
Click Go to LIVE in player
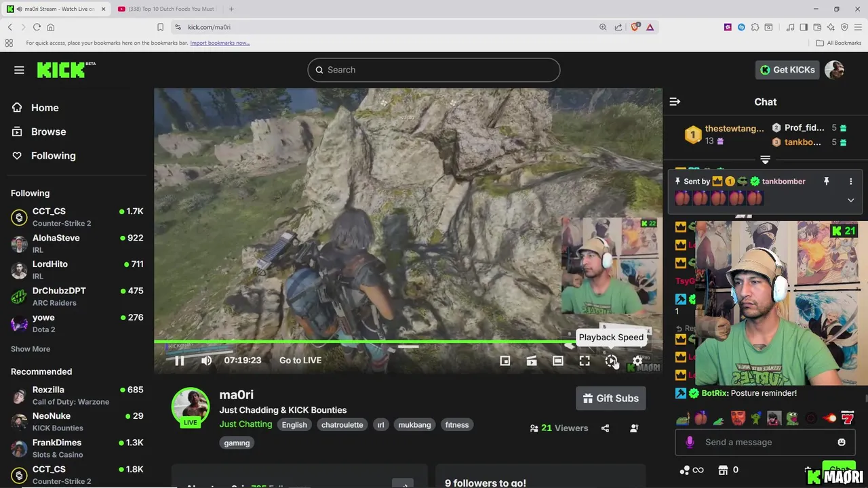tap(300, 361)
